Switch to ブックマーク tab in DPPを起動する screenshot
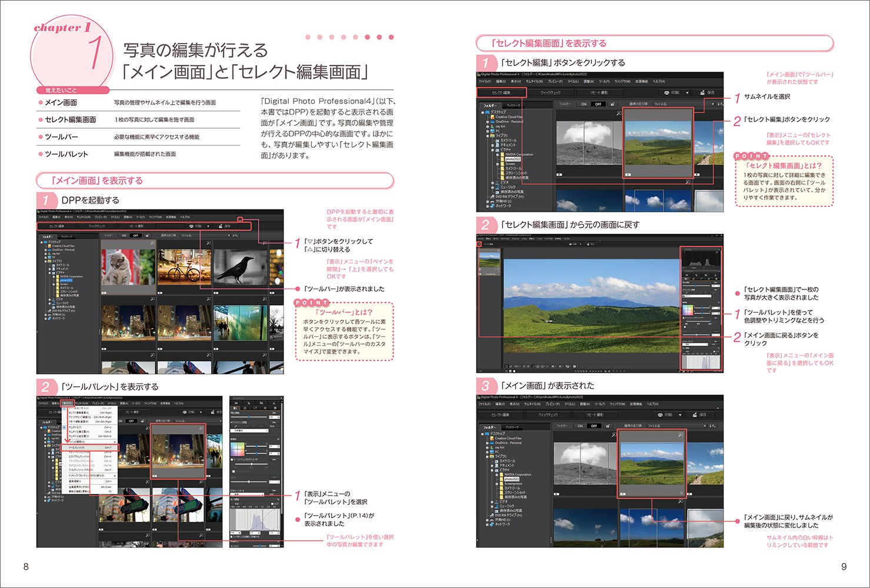Screen dimensions: 870x588 (66, 237)
